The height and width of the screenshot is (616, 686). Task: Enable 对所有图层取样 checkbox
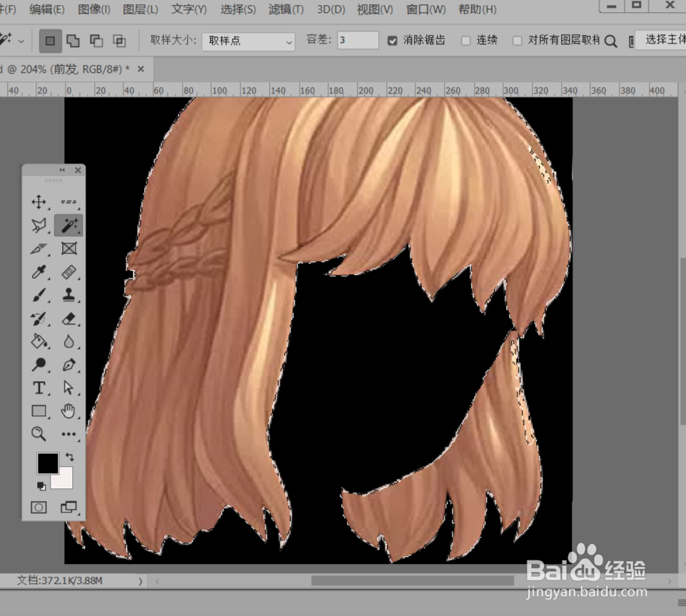[x=517, y=41]
